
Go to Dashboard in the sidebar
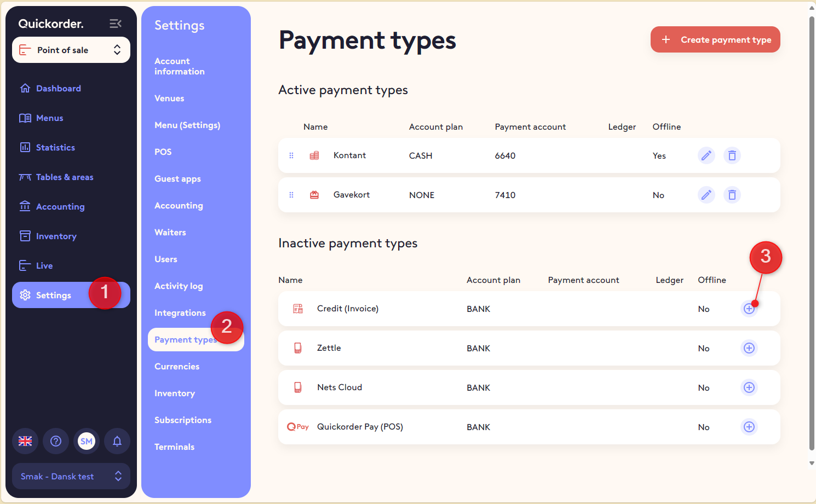[58, 89]
